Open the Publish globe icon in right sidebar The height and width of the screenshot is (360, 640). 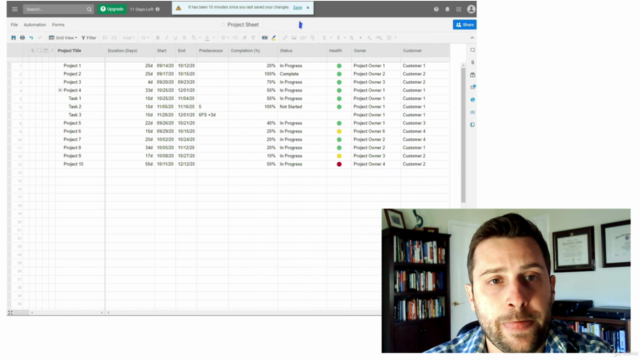(473, 100)
